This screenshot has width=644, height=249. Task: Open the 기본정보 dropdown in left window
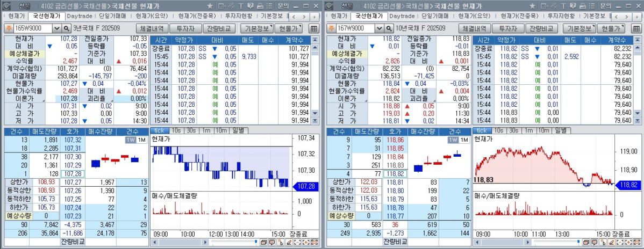pos(256,28)
